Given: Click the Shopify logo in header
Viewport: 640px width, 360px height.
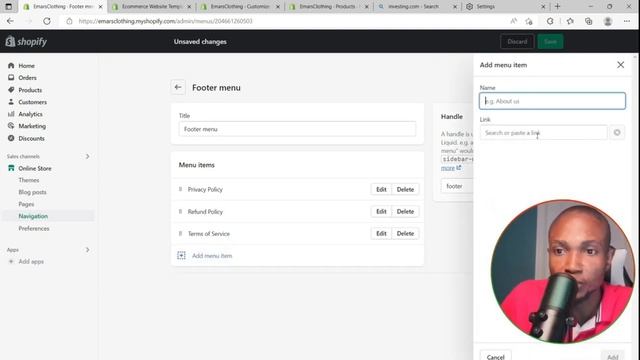Looking at the screenshot, I should [x=26, y=41].
